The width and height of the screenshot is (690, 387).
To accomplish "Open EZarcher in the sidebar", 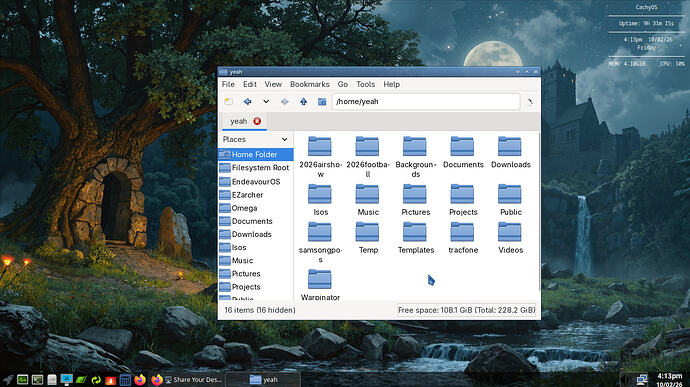I will pos(256,195).
